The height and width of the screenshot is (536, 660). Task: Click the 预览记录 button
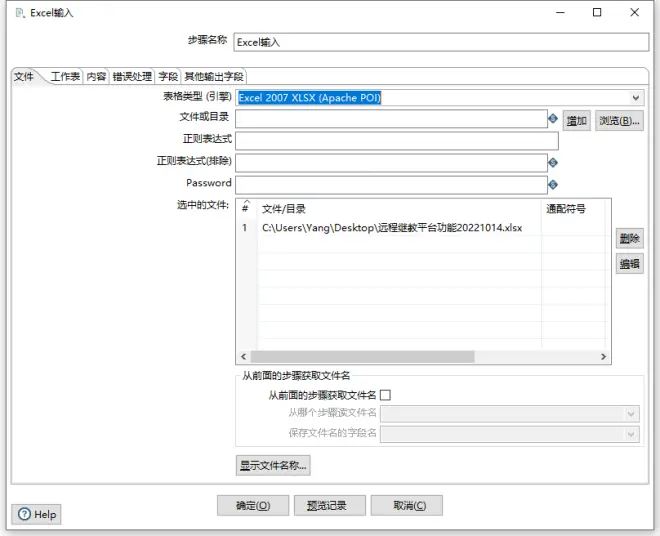tap(330, 505)
